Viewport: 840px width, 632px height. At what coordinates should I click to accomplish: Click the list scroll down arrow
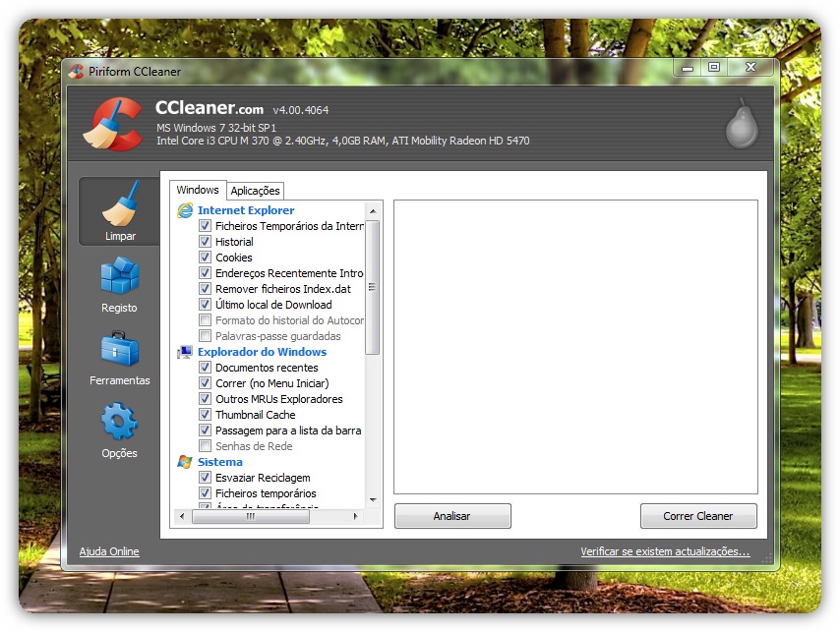[373, 500]
